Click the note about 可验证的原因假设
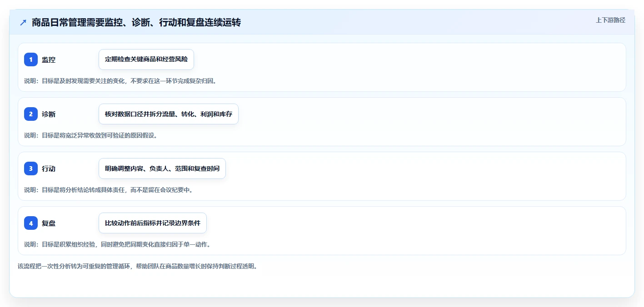This screenshot has height=307, width=644. pos(90,135)
